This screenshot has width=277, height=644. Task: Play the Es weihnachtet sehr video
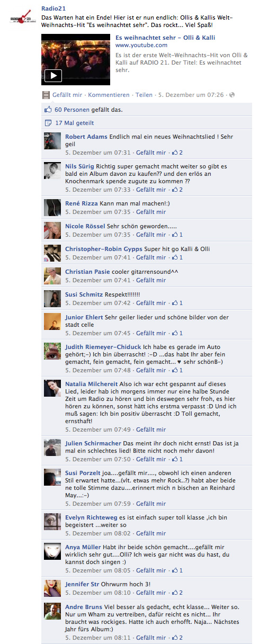coord(53,75)
